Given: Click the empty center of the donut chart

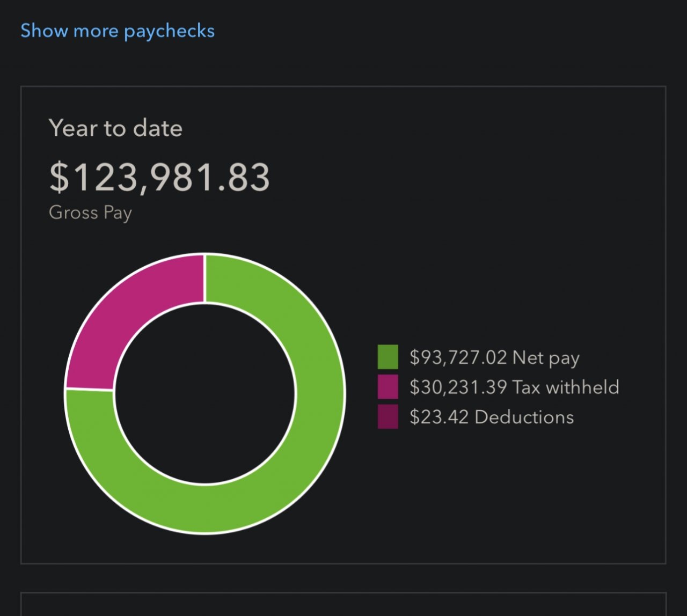Looking at the screenshot, I should [x=204, y=393].
